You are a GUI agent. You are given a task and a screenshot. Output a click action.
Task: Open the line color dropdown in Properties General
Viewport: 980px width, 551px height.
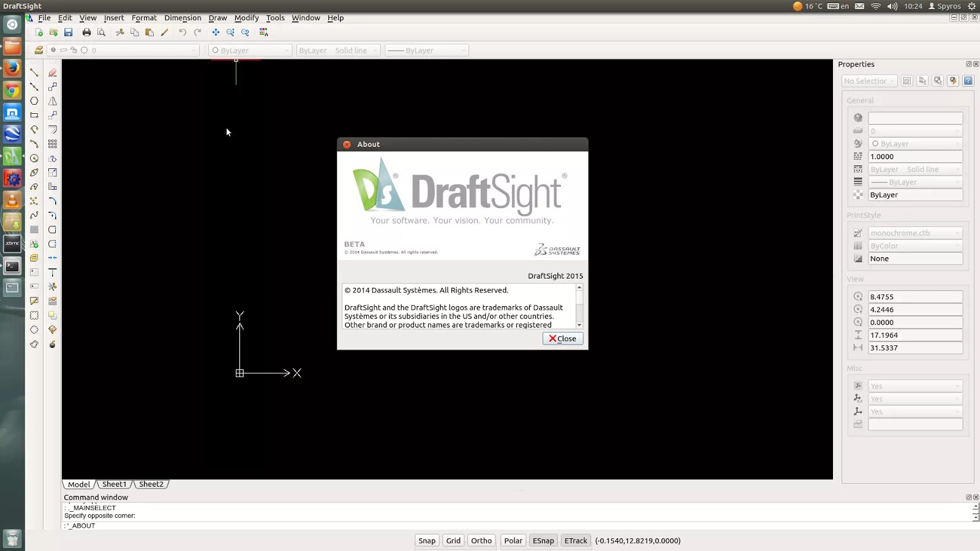[x=915, y=144]
